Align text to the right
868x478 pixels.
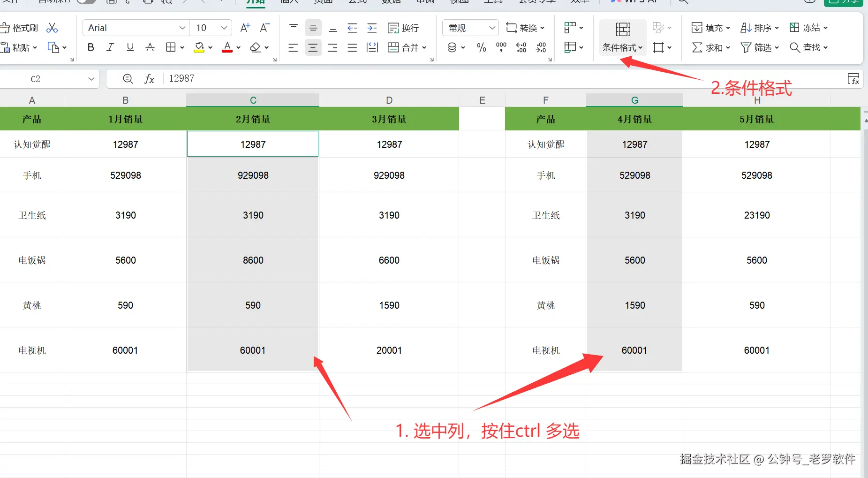332,47
